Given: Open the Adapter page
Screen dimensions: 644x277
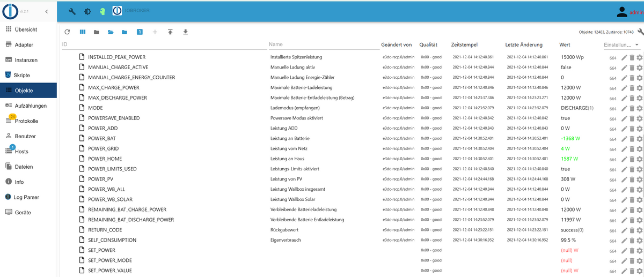Looking at the screenshot, I should pos(28,44).
